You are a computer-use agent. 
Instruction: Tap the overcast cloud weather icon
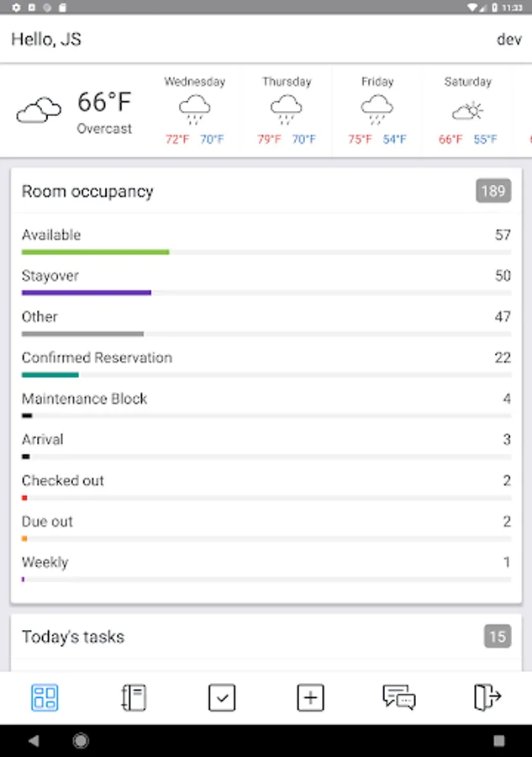[x=39, y=111]
